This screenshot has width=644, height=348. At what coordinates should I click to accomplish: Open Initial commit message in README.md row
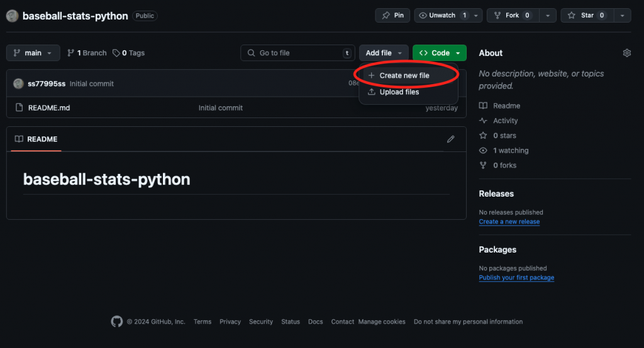[221, 108]
